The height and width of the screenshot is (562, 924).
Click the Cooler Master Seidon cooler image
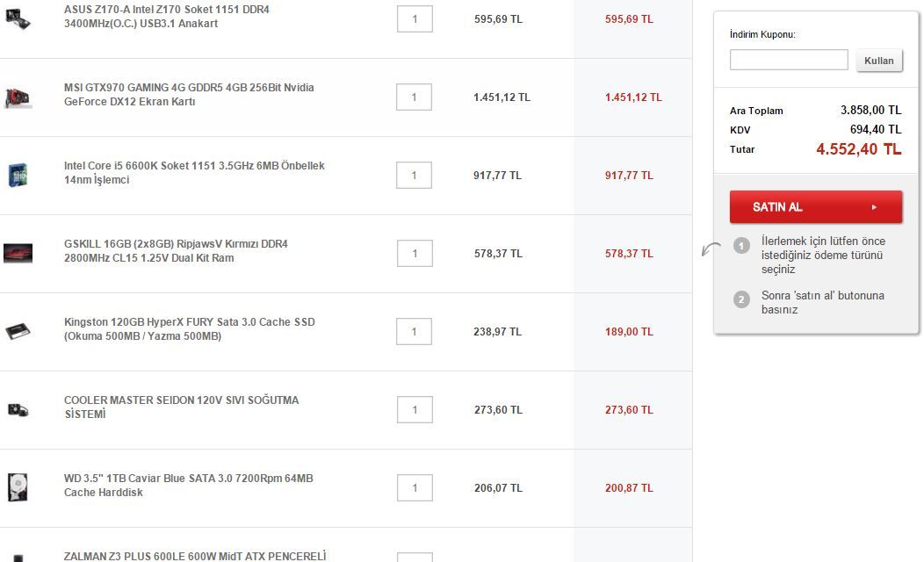[18, 409]
